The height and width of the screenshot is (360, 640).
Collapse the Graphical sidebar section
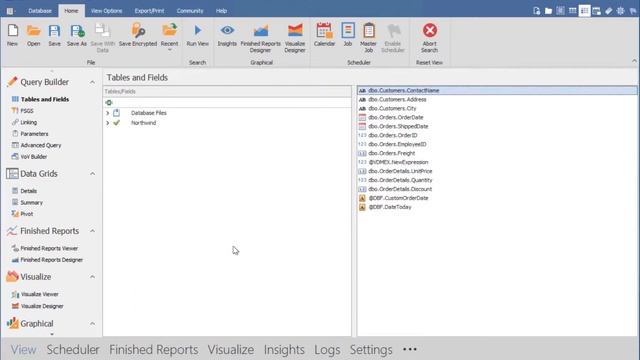(x=93, y=324)
